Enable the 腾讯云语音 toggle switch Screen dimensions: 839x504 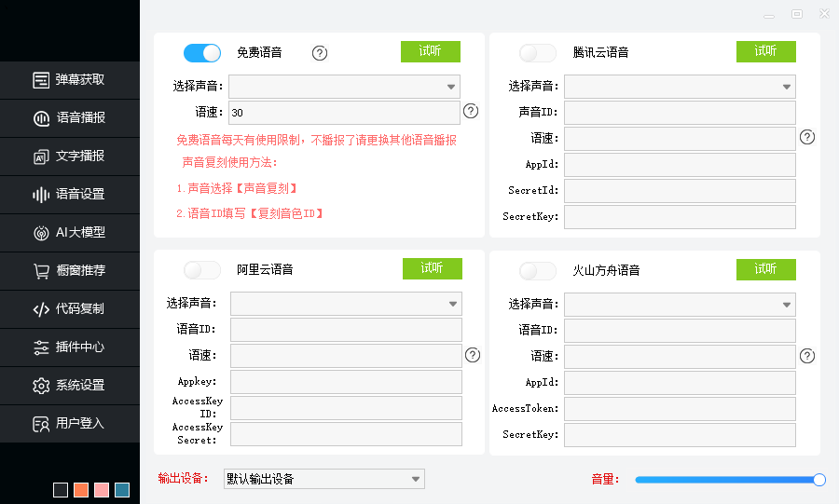click(538, 53)
